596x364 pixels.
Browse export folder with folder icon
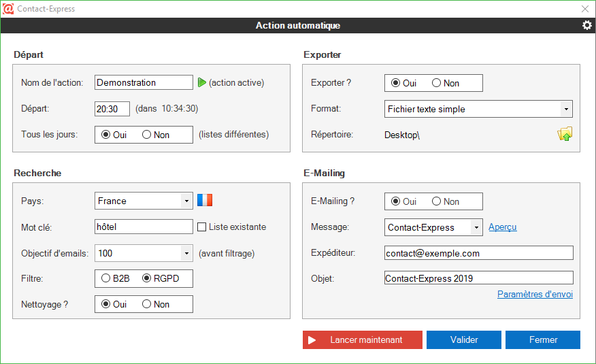[565, 134]
